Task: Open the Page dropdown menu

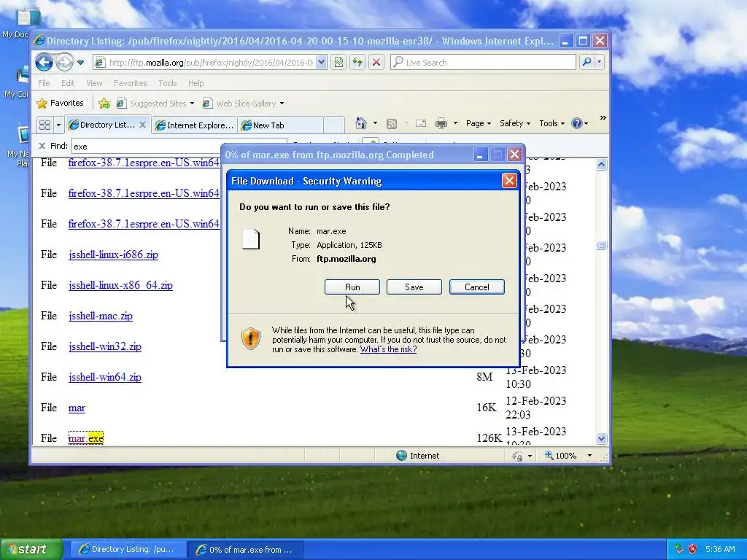Action: (x=479, y=123)
